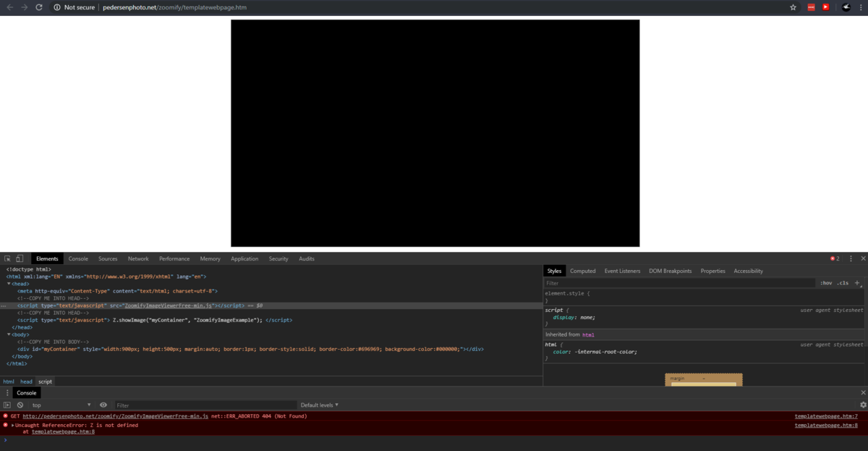Open the top JavaScript context dropdown

[x=61, y=405]
